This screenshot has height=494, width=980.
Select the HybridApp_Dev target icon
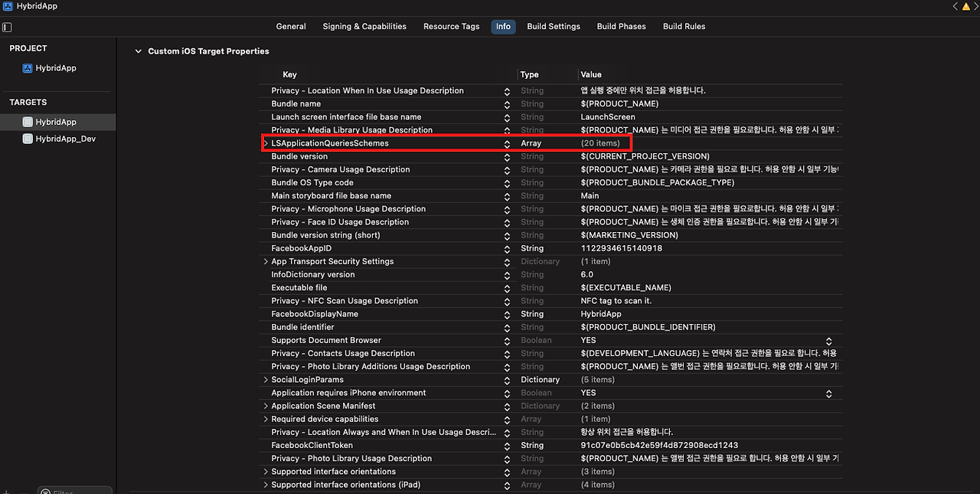pos(28,139)
